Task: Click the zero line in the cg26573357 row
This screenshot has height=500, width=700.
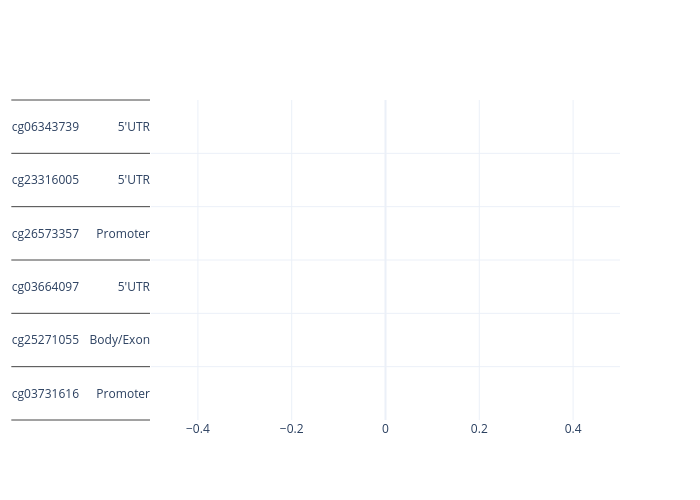Action: click(385, 234)
